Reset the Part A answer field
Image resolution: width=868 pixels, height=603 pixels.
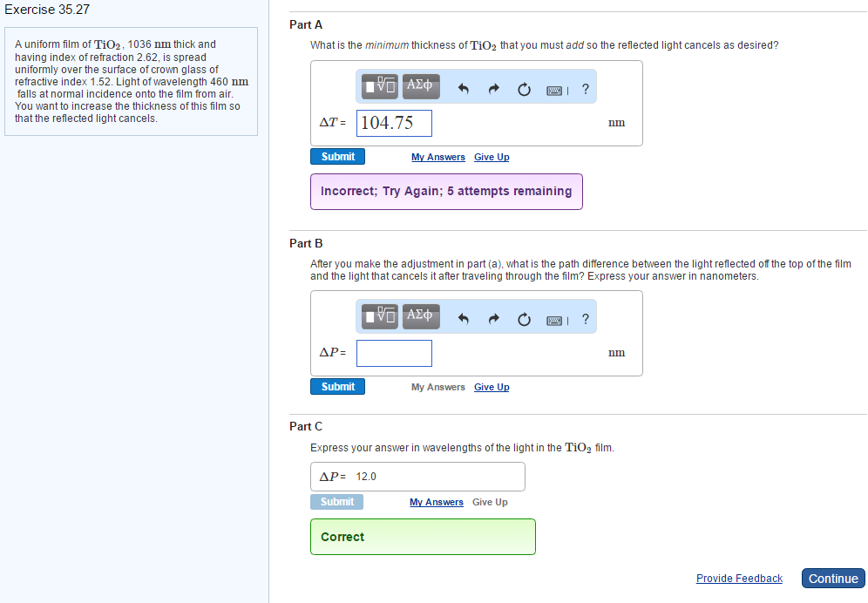(524, 88)
